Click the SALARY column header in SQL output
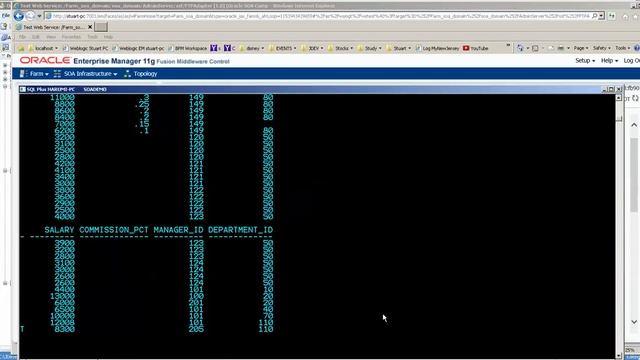Image resolution: width=640 pixels, height=360 pixels. (x=59, y=230)
